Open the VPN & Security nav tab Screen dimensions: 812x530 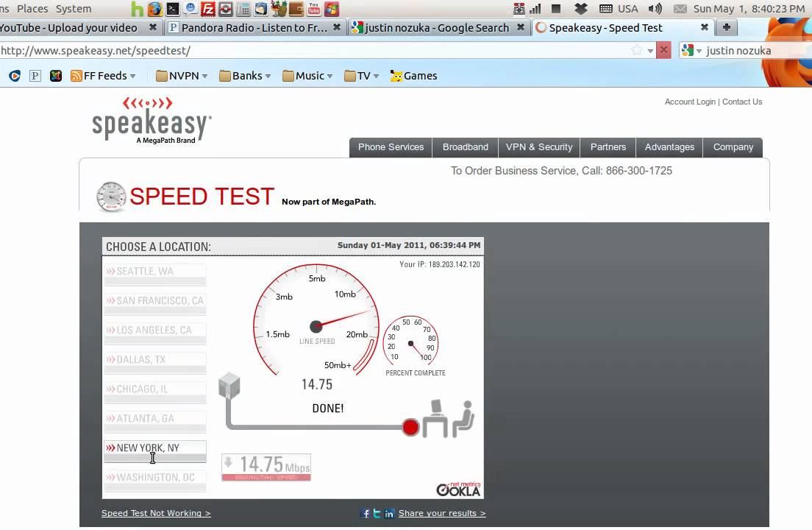point(539,147)
